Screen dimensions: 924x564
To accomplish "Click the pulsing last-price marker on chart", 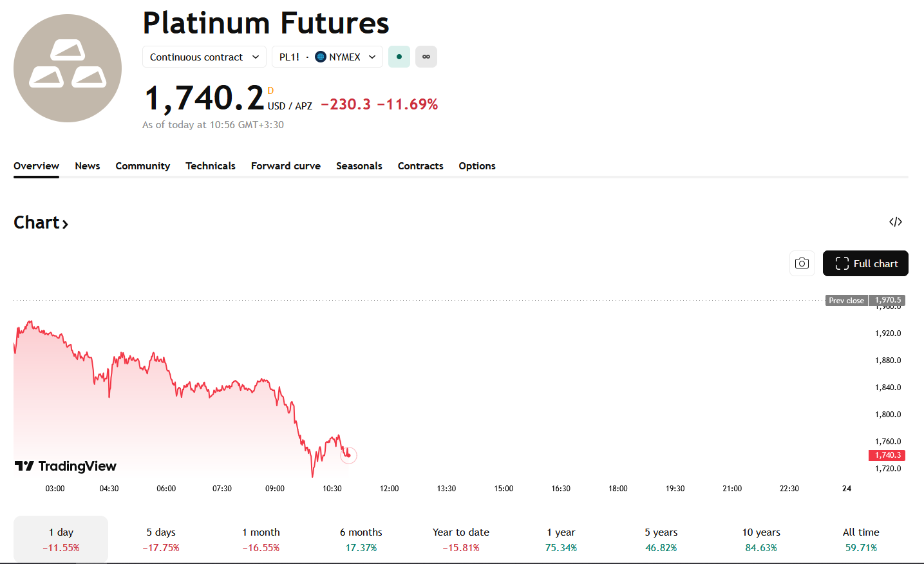I will pyautogui.click(x=348, y=455).
